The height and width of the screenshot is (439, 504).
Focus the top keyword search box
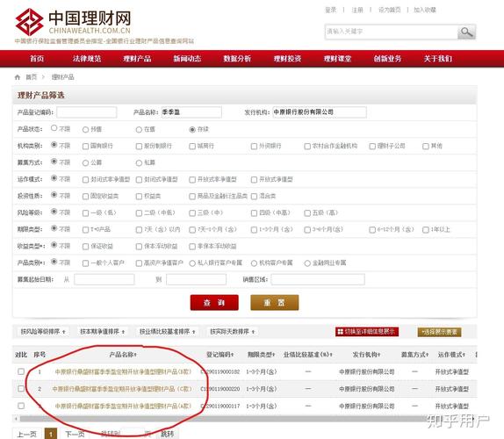click(392, 32)
